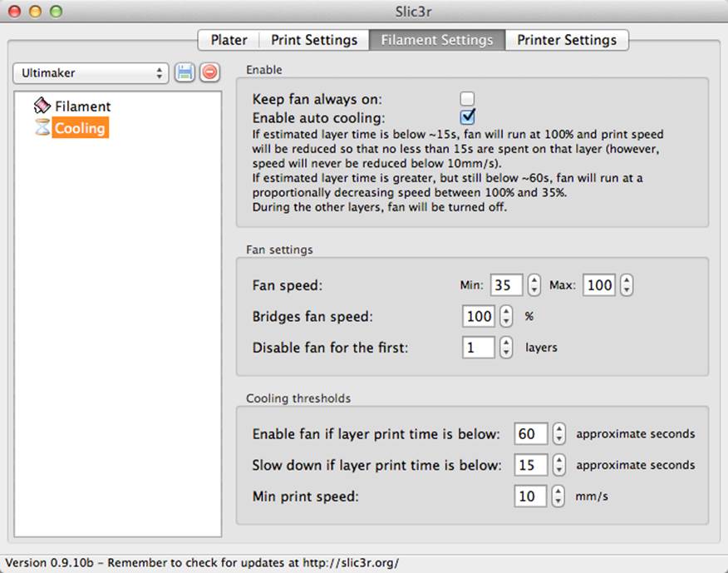
Task: Open the Ultimaker preset dropdown
Action: [91, 73]
